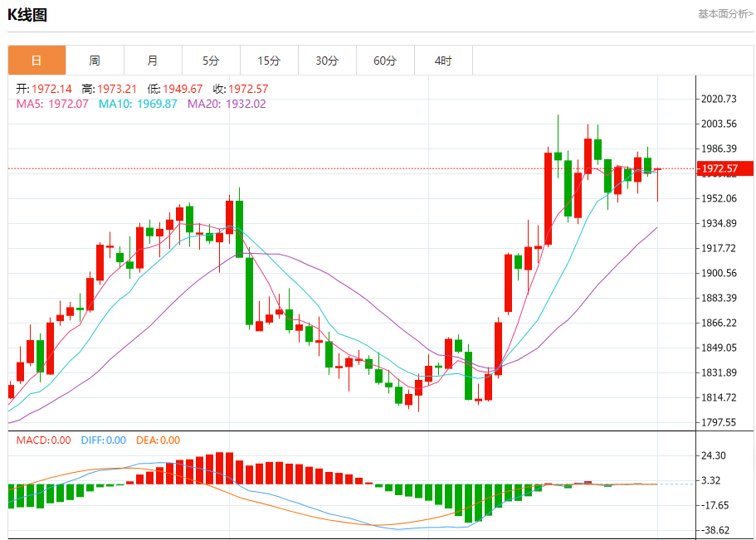Open the 4时 interval tab

tap(444, 61)
